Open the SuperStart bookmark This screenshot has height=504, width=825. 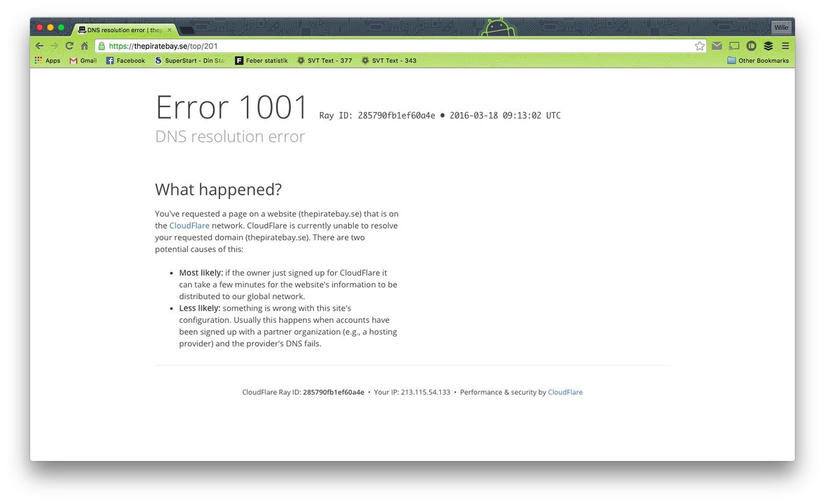[190, 61]
